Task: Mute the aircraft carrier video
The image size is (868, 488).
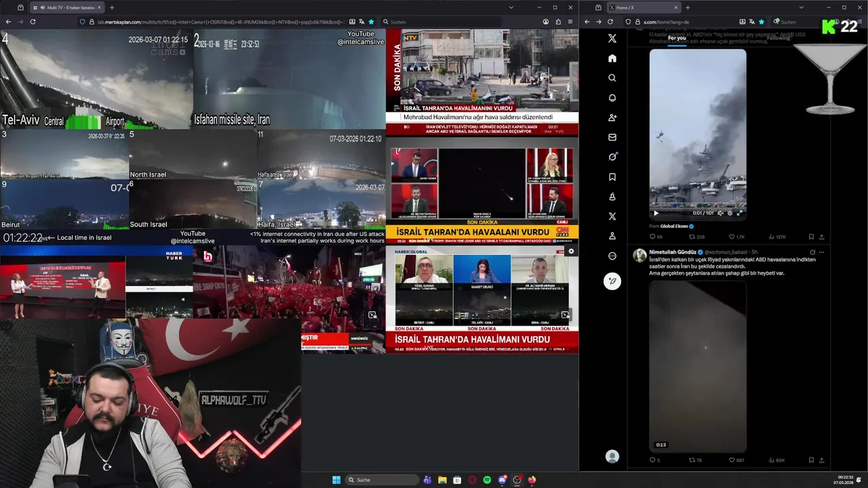Action: [720, 213]
